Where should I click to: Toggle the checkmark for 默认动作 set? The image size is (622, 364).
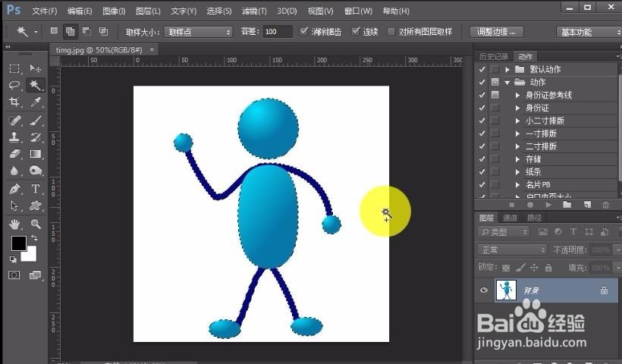482,70
